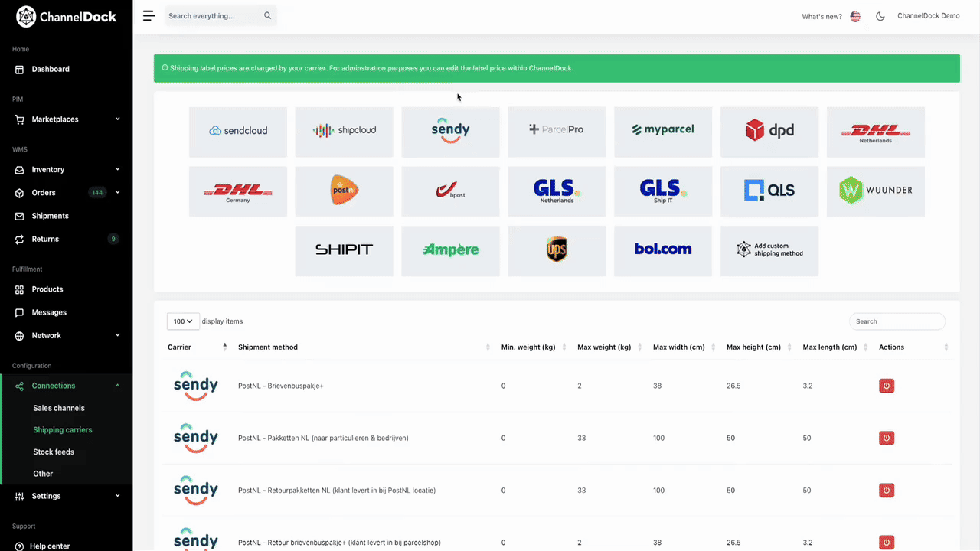This screenshot has height=551, width=980.
Task: Focus the Search everything field
Action: point(221,15)
